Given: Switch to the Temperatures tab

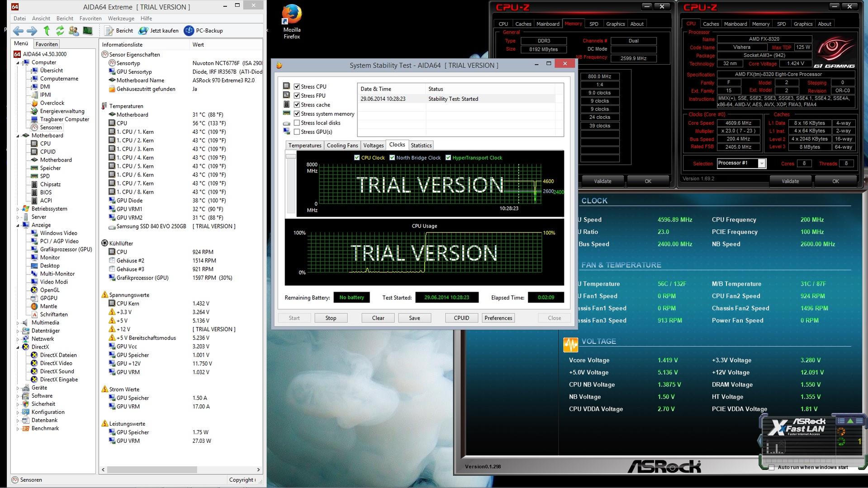Looking at the screenshot, I should (305, 145).
